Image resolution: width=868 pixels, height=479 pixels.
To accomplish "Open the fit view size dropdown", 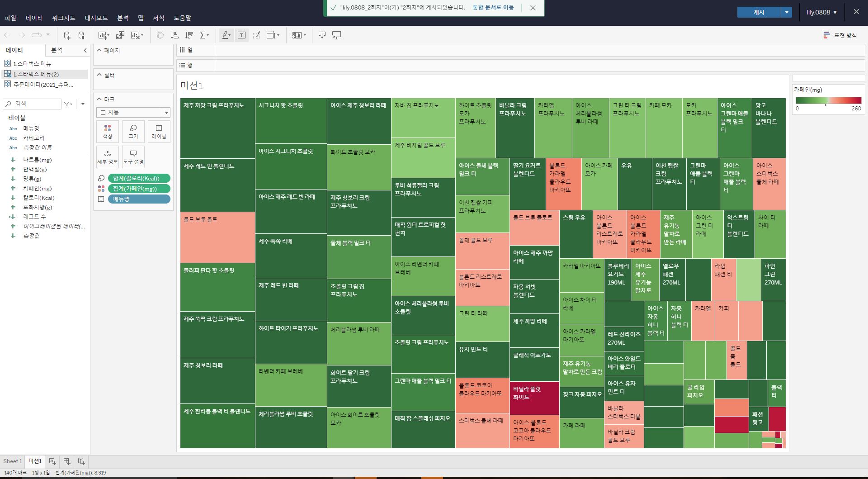I will 273,35.
